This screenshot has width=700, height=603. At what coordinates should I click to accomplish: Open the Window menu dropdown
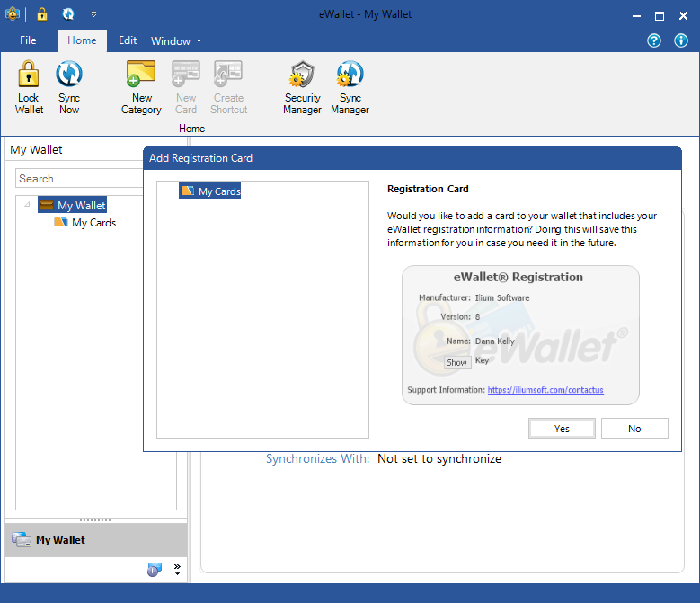[176, 41]
